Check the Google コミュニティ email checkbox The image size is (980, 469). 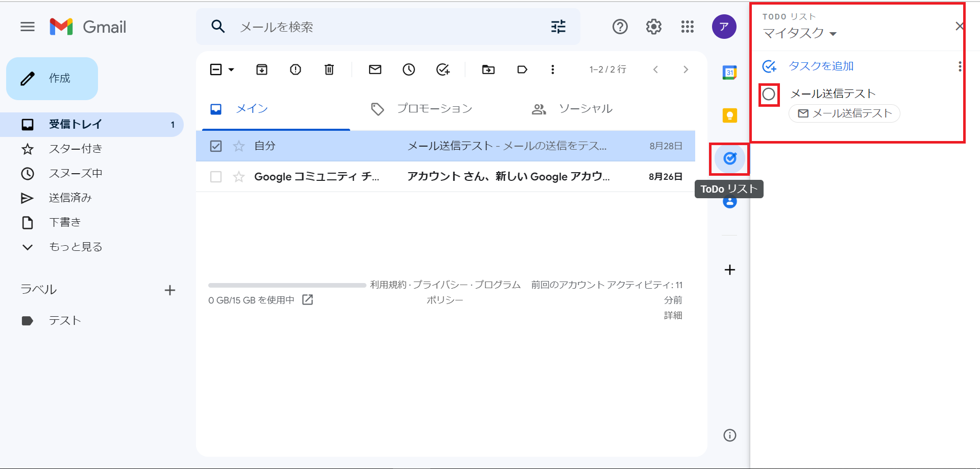coord(216,177)
